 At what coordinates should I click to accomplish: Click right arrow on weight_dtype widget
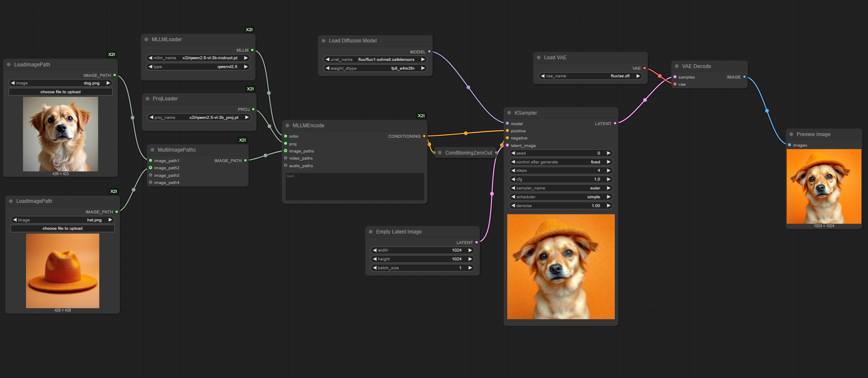click(423, 68)
